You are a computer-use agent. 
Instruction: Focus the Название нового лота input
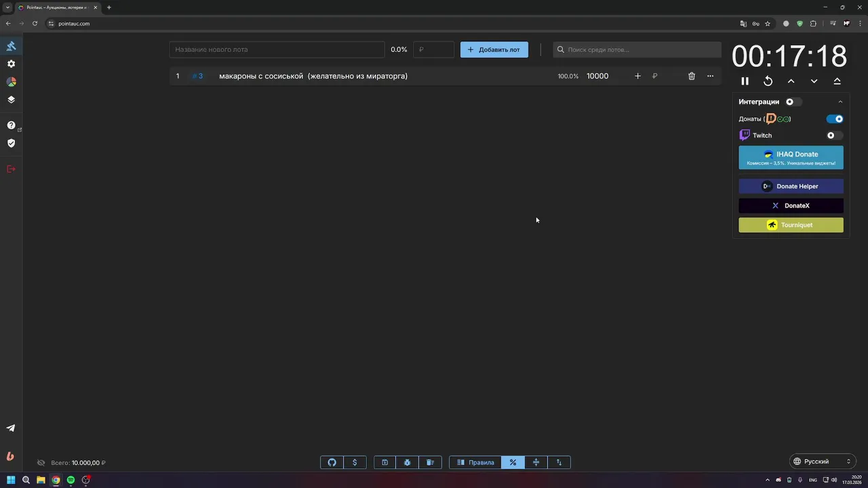(277, 49)
